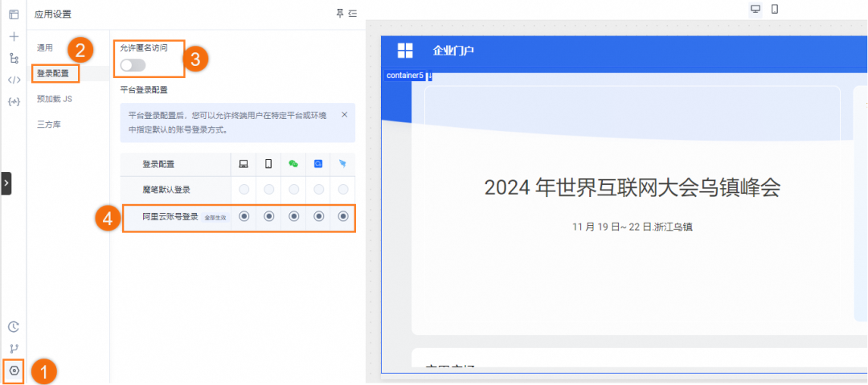Click the mobile phone column icon

[x=268, y=164]
